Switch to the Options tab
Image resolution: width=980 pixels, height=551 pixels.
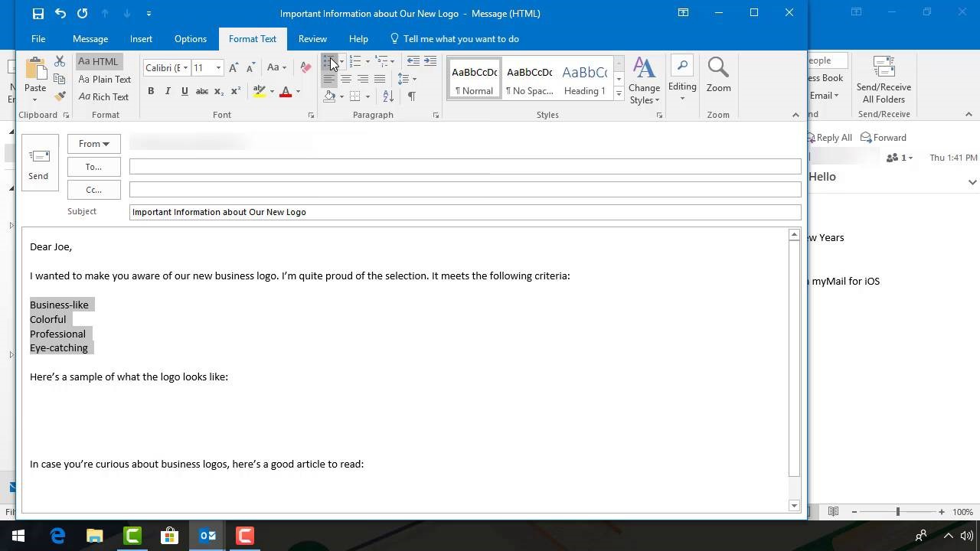(191, 38)
